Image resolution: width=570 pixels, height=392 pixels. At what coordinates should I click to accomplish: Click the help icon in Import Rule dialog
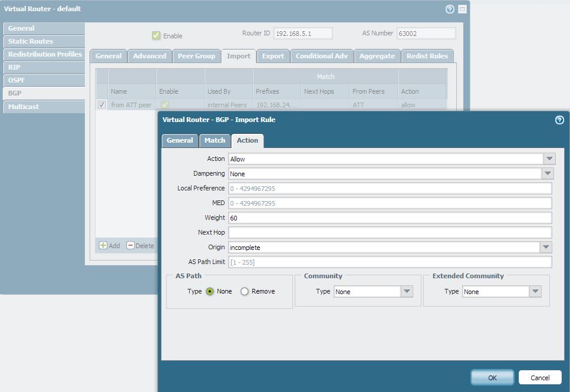coord(559,120)
